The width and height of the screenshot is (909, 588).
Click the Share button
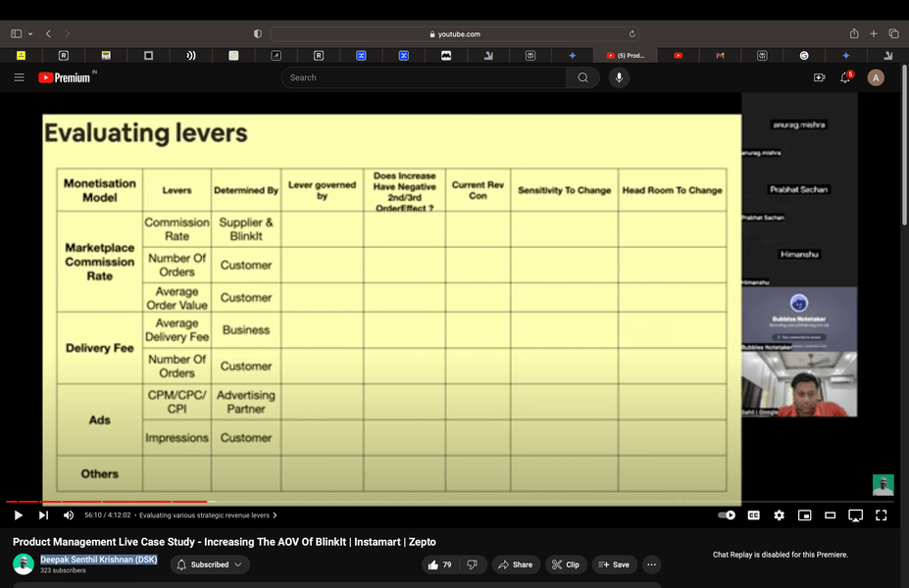coord(516,564)
